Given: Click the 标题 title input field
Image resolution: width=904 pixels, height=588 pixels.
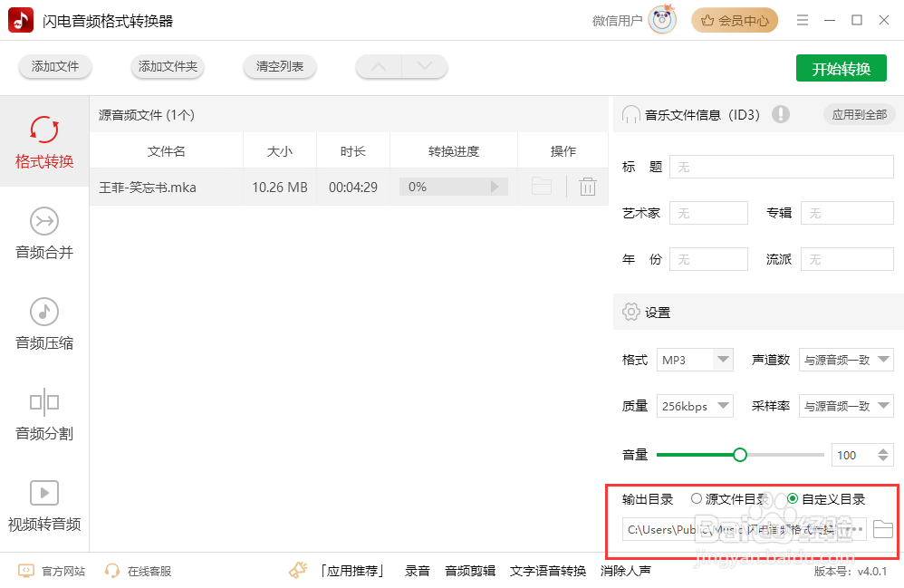Looking at the screenshot, I should tap(782, 167).
